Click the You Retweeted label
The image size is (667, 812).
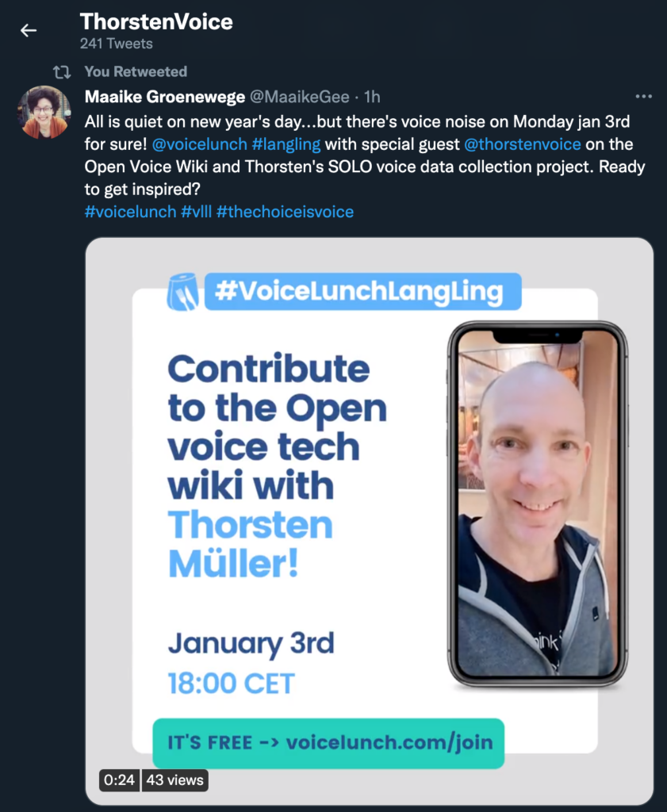click(136, 71)
